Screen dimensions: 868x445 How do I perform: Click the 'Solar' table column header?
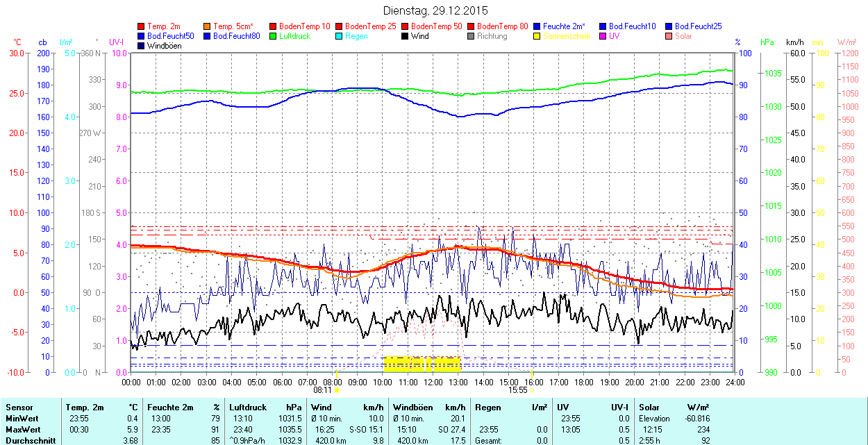click(x=649, y=408)
